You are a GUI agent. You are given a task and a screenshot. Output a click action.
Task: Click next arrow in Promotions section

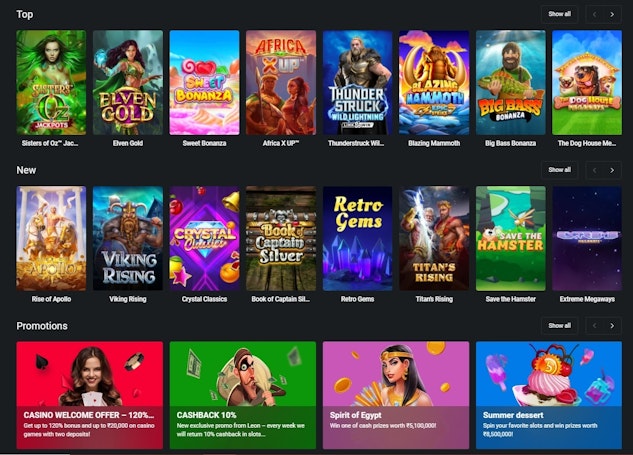[x=612, y=325]
